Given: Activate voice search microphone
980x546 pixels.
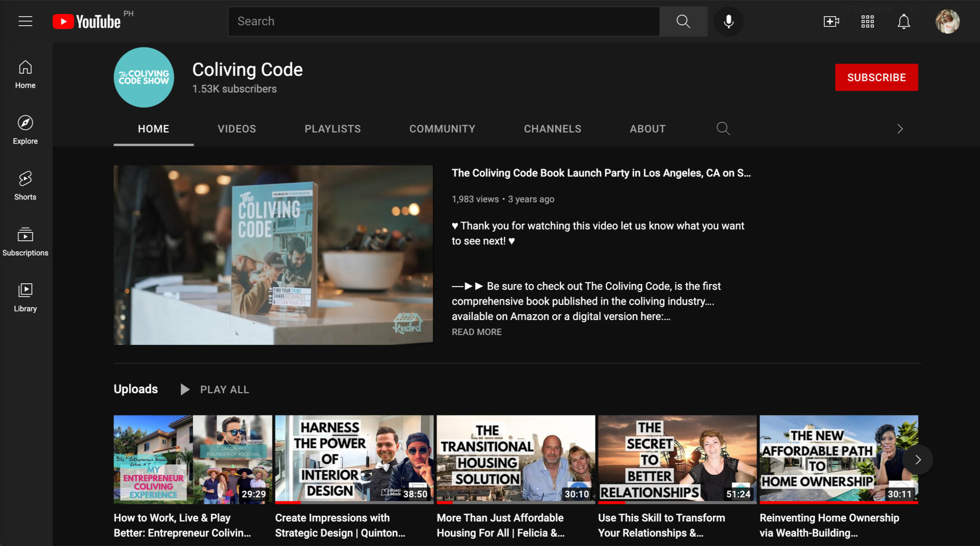Looking at the screenshot, I should point(728,22).
